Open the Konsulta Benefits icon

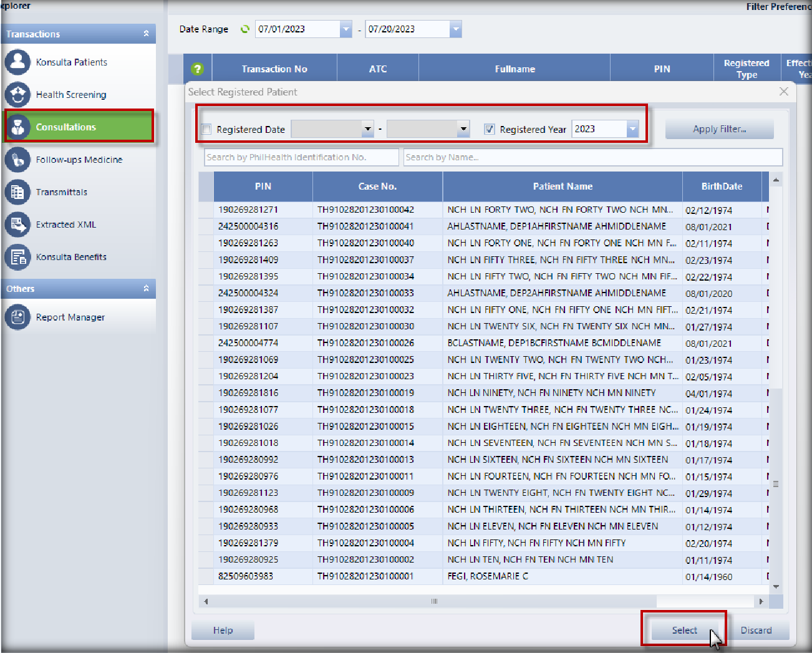tap(17, 257)
